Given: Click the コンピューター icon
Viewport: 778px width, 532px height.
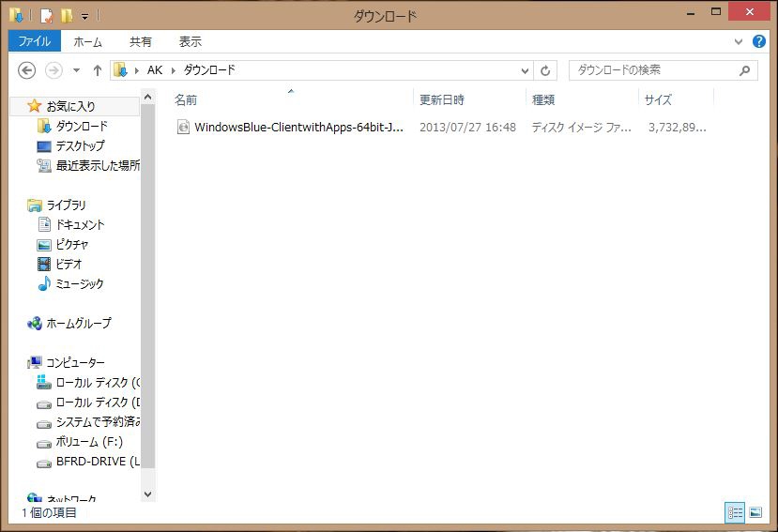Looking at the screenshot, I should click(34, 363).
